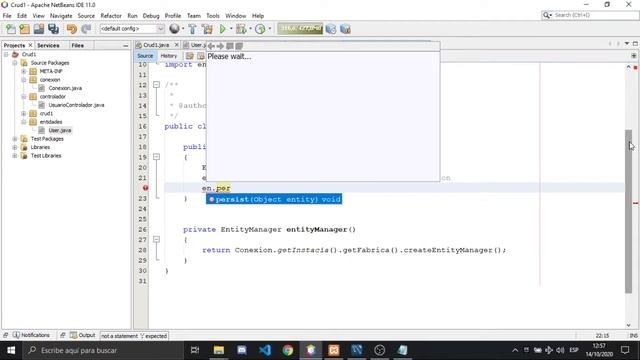Close the Projects tab

(30, 45)
